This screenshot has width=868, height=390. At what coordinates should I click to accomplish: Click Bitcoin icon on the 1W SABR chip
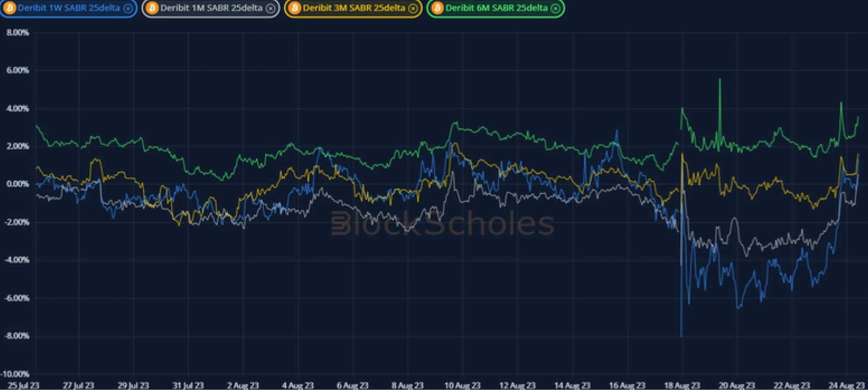[10, 8]
